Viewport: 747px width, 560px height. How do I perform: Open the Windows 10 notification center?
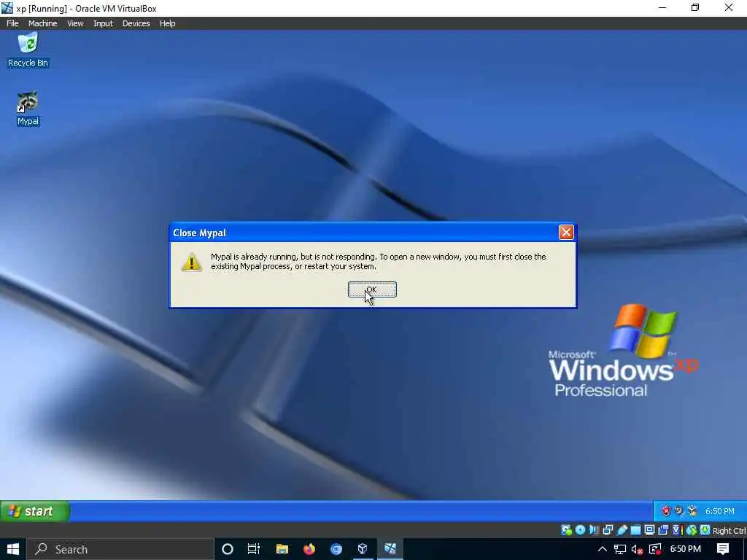(x=723, y=549)
